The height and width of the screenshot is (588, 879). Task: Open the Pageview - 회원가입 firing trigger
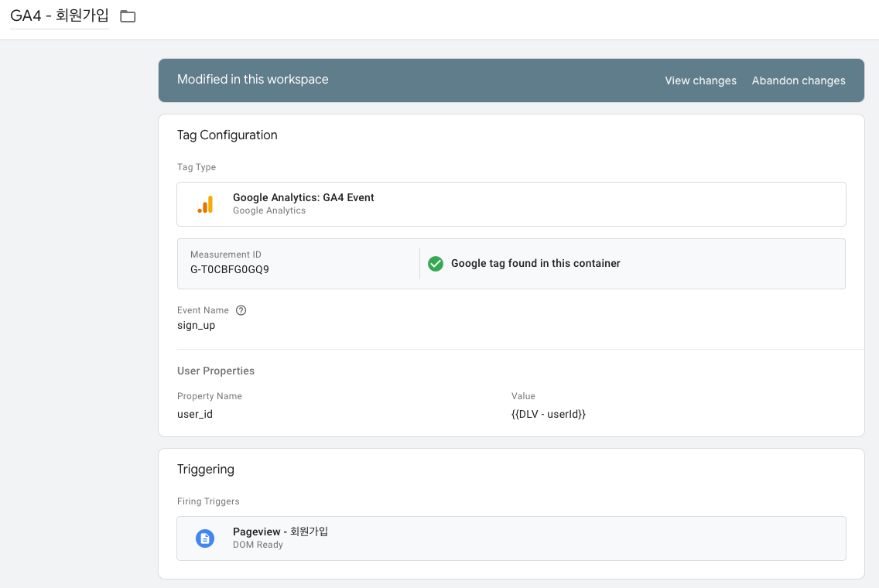[511, 538]
